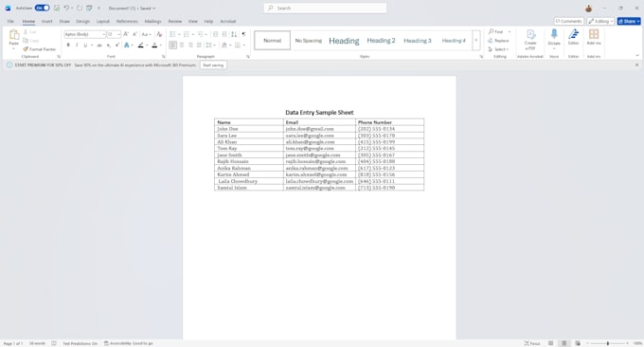Switch to the Draw tab
Screen dimensions: 644x347
pyautogui.click(x=64, y=21)
